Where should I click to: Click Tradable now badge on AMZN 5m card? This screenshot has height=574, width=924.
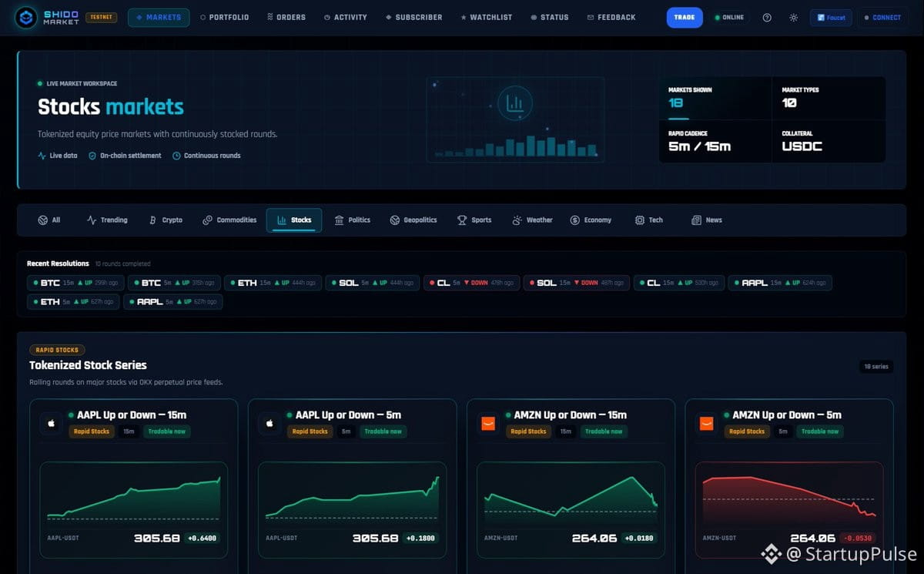coord(820,431)
